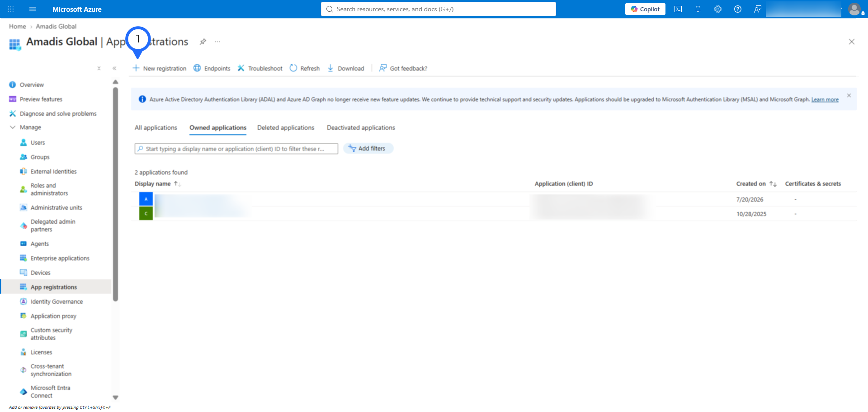Screen dimensions: 868x412
Task: Open the Azure portal apps grid icon
Action: [11, 9]
